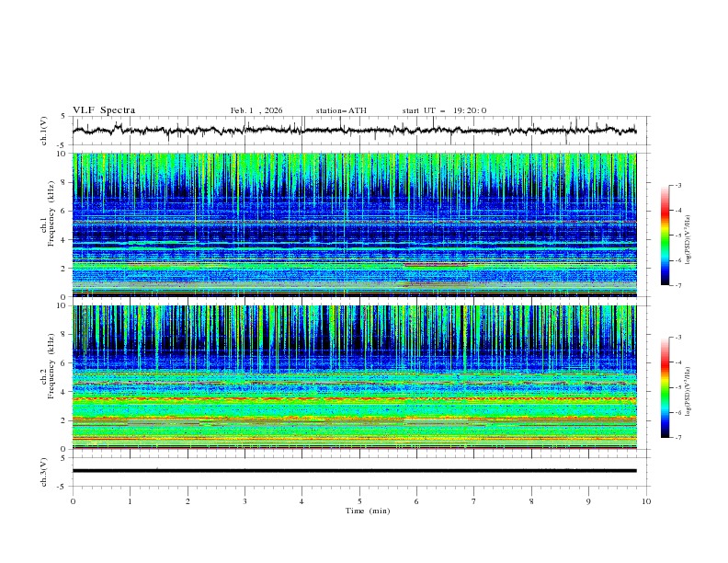The image size is (728, 563).
Task: Click the "station=ATH" header label
Action: tap(341, 110)
